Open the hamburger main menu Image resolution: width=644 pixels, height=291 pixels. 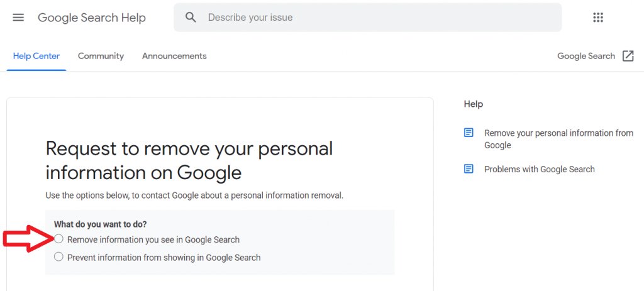tap(18, 18)
